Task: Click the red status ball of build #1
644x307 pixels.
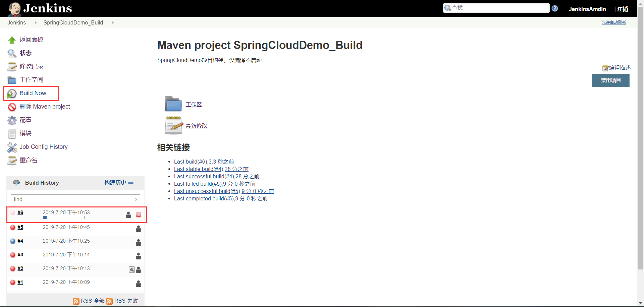Action: coord(13,282)
